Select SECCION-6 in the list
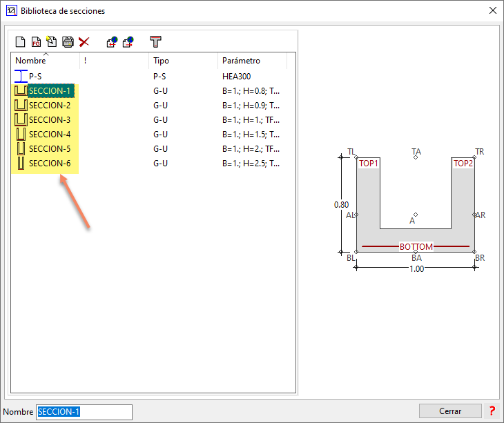The height and width of the screenshot is (423, 504). click(50, 163)
